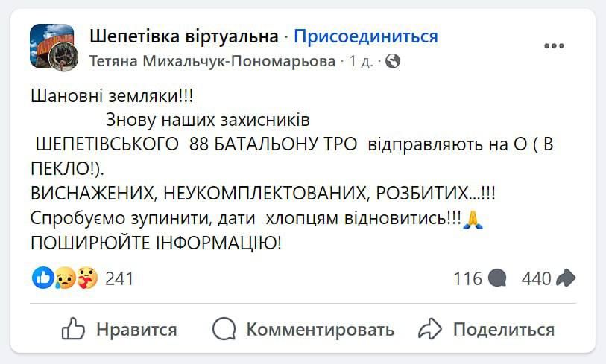Click the '1 д.' post timestamp
The image size is (606, 364).
361,61
